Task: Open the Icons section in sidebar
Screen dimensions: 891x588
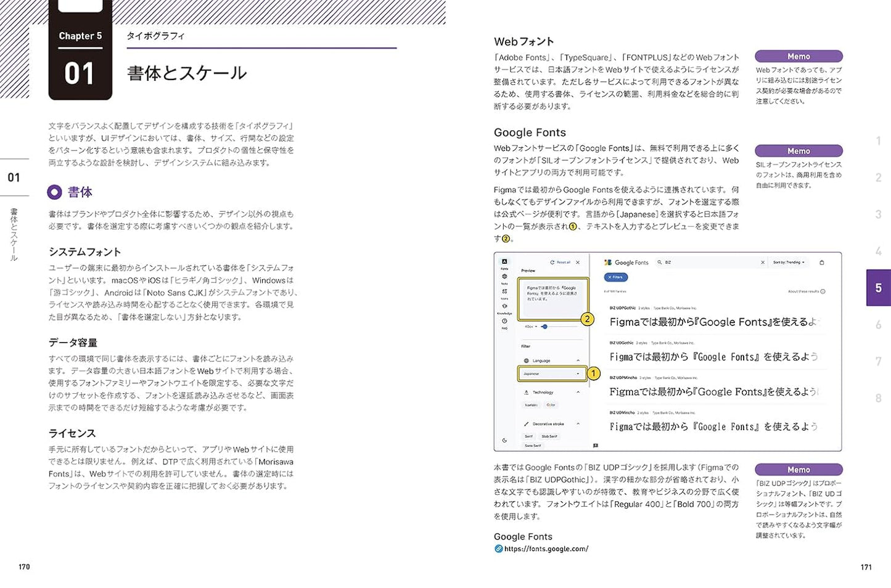Action: (504, 292)
